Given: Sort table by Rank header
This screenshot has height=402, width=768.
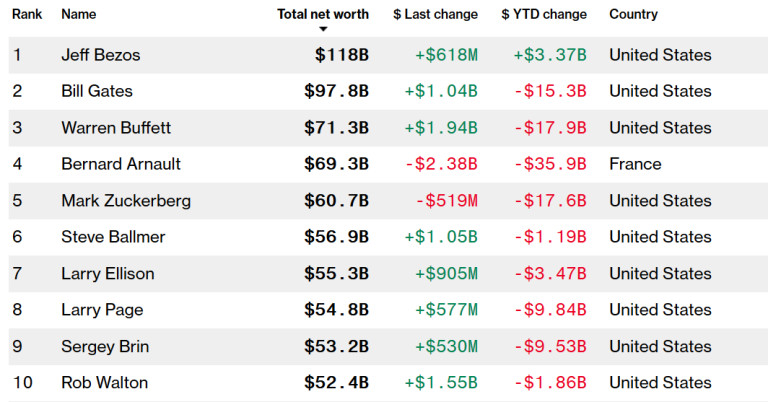Looking at the screenshot, I should [x=26, y=14].
